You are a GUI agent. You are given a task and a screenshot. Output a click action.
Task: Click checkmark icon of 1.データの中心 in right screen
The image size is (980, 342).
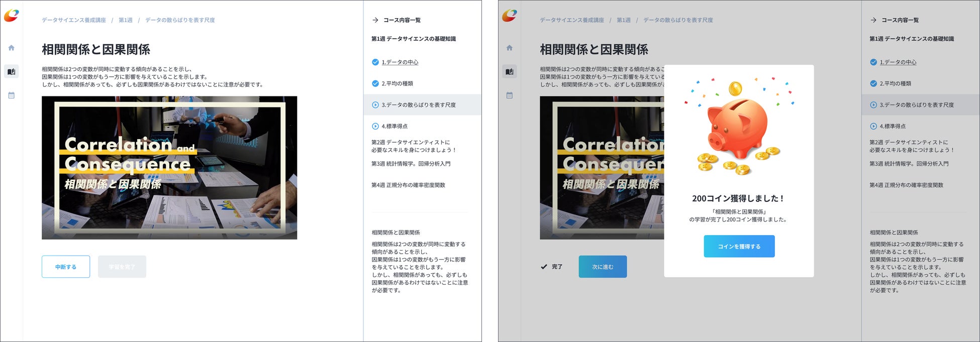tap(873, 62)
